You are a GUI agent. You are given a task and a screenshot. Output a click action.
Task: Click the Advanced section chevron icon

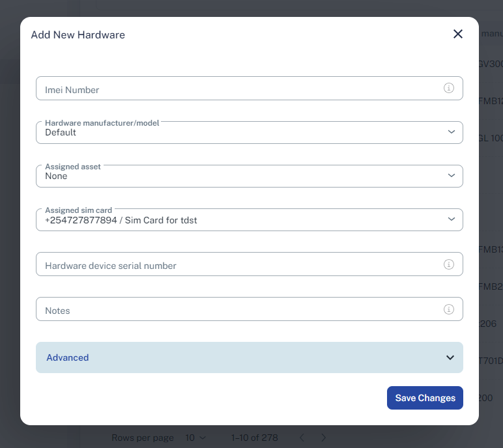click(x=450, y=357)
